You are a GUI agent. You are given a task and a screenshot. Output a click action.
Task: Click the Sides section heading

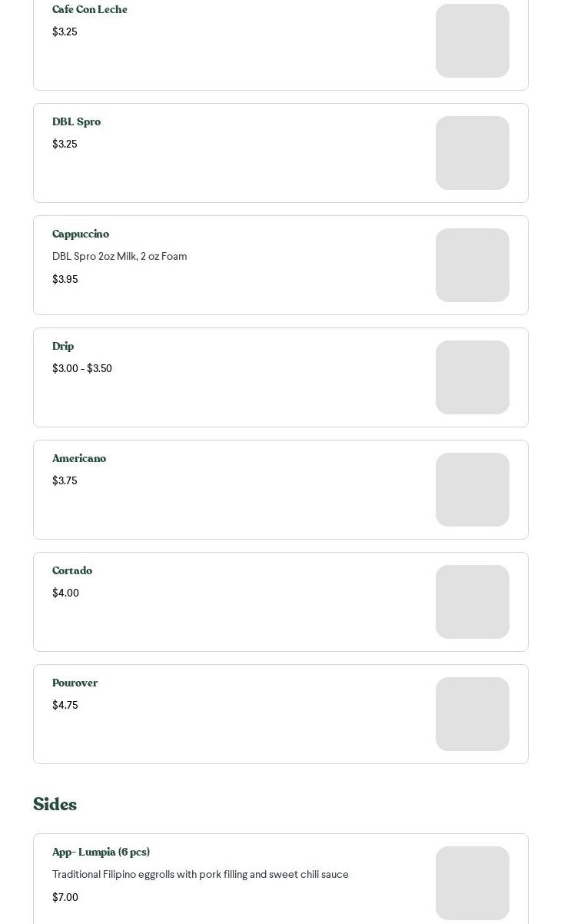(55, 805)
